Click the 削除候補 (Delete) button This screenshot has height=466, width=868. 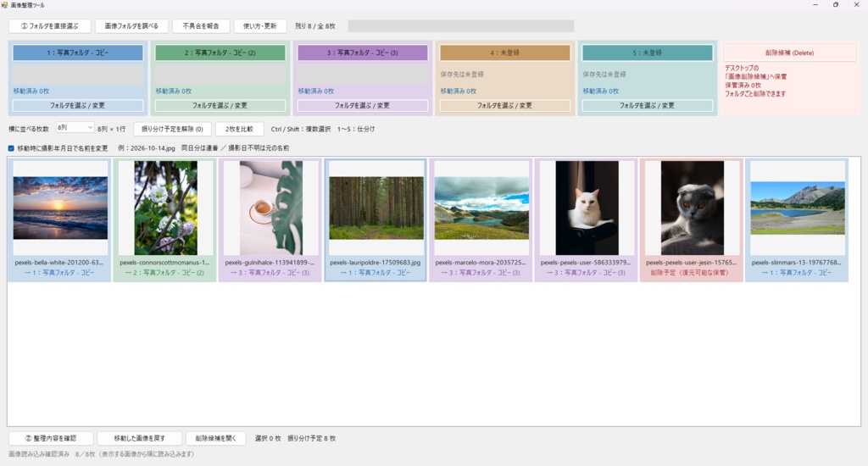pyautogui.click(x=789, y=53)
